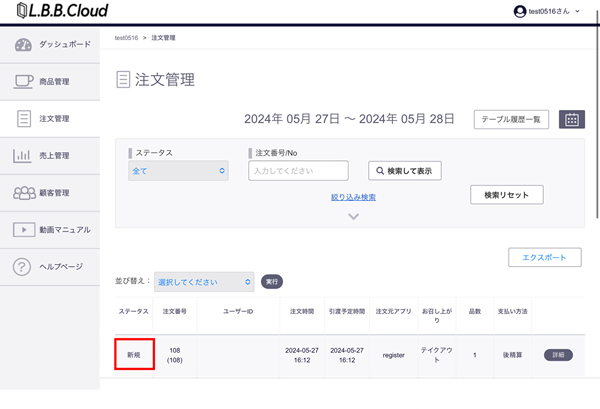The height and width of the screenshot is (409, 600).
Task: Click the video manual play icon
Action: coord(23,229)
